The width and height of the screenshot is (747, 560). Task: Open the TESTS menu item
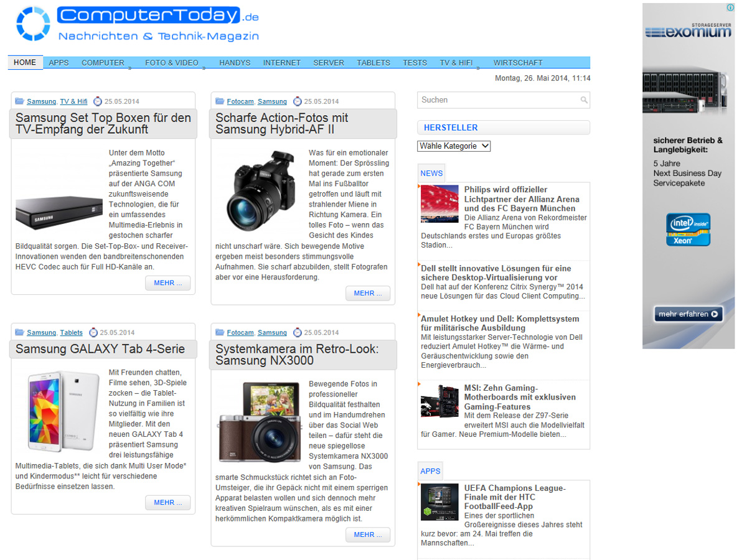tap(415, 63)
